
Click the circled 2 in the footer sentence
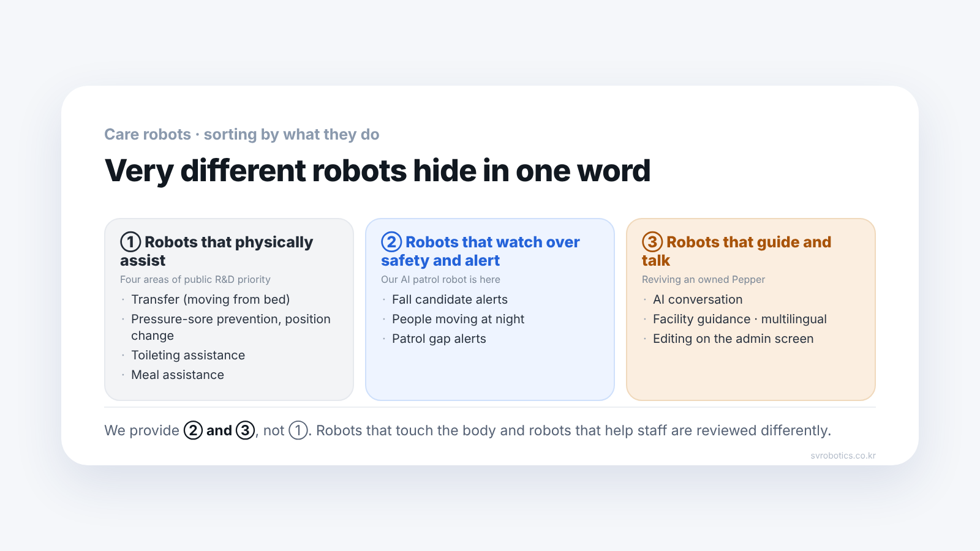pos(193,430)
